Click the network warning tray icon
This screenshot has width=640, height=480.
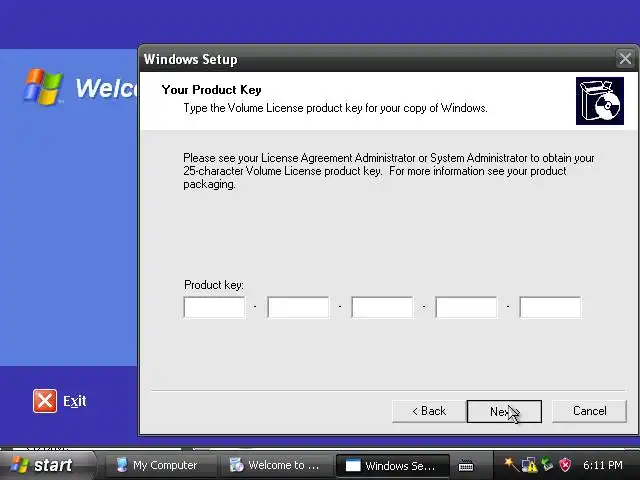pos(529,464)
